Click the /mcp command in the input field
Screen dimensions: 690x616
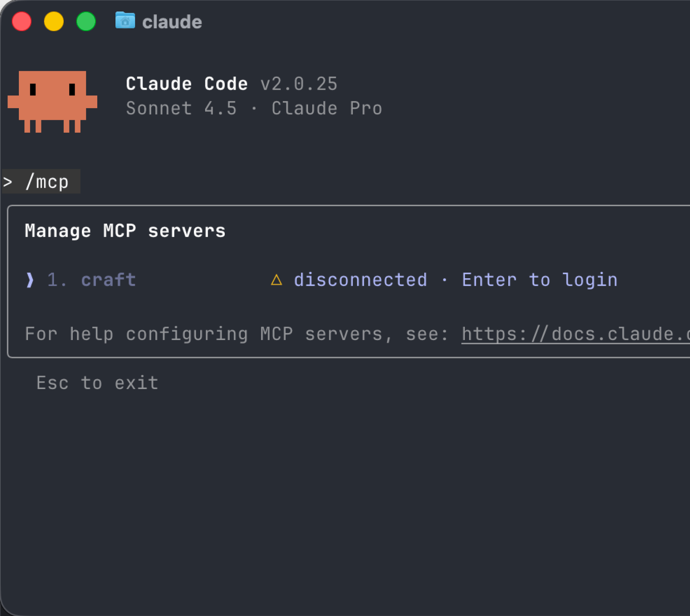(x=47, y=181)
